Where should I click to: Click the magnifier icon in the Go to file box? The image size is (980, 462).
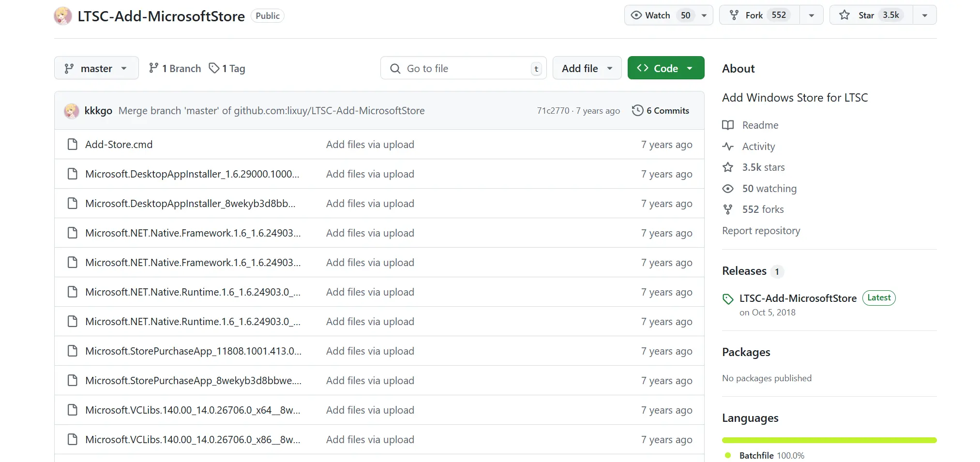(x=395, y=69)
